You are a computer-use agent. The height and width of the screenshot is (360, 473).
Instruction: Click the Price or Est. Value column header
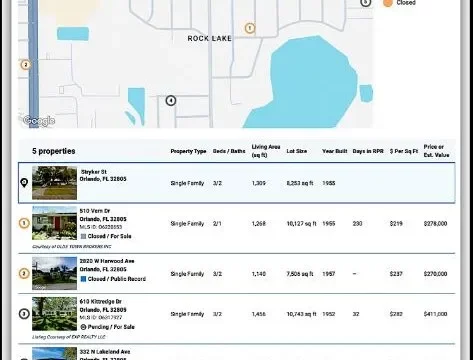click(436, 151)
